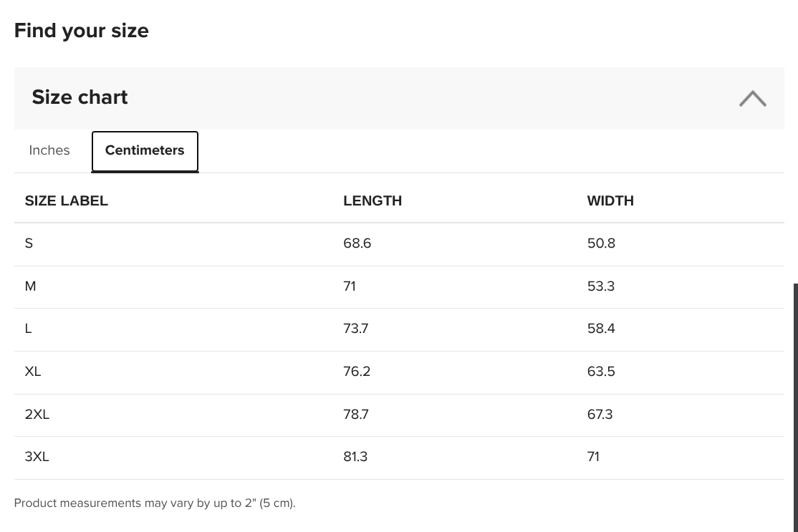Click the LENGTH column header
The image size is (798, 532).
[372, 201]
